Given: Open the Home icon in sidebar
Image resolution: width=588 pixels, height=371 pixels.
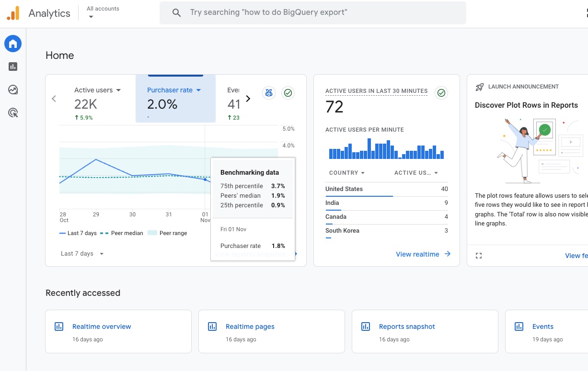Looking at the screenshot, I should point(13,44).
